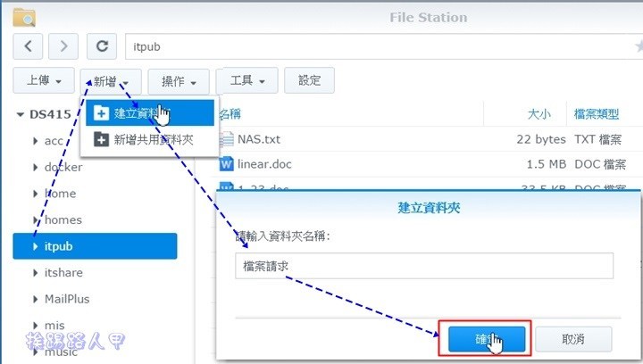Go forward with the right arrow button

click(63, 46)
